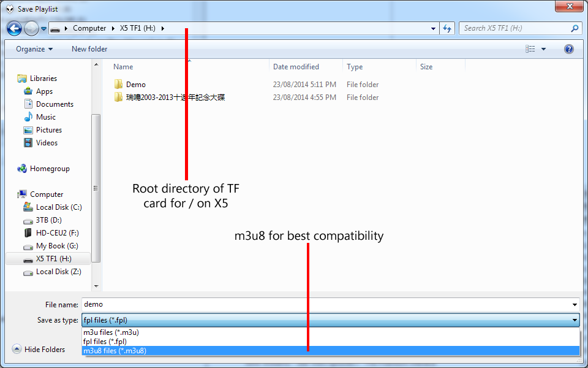Screen dimensions: 588x368
Task: Sort files by Date modified column
Action: coord(296,67)
